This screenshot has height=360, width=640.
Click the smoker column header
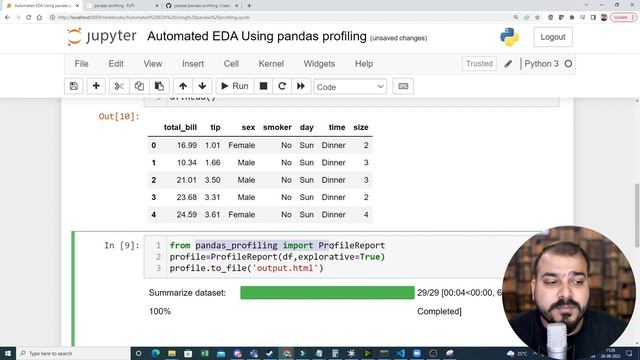[277, 127]
